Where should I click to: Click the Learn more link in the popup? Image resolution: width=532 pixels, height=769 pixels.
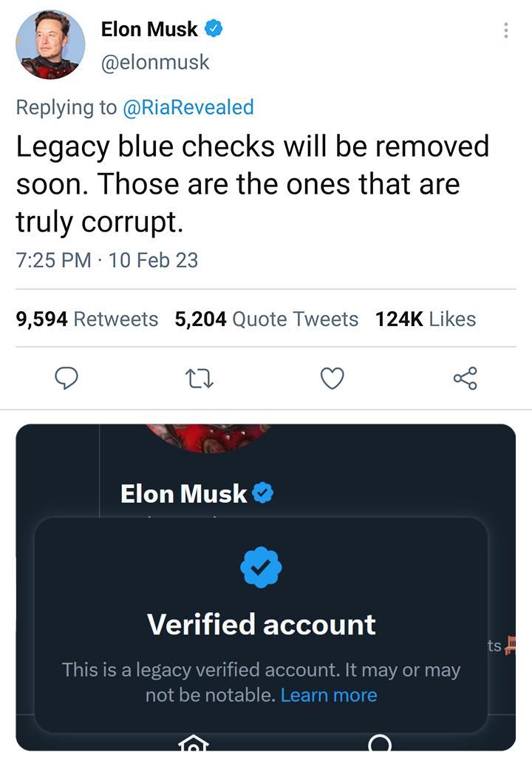[x=329, y=695]
